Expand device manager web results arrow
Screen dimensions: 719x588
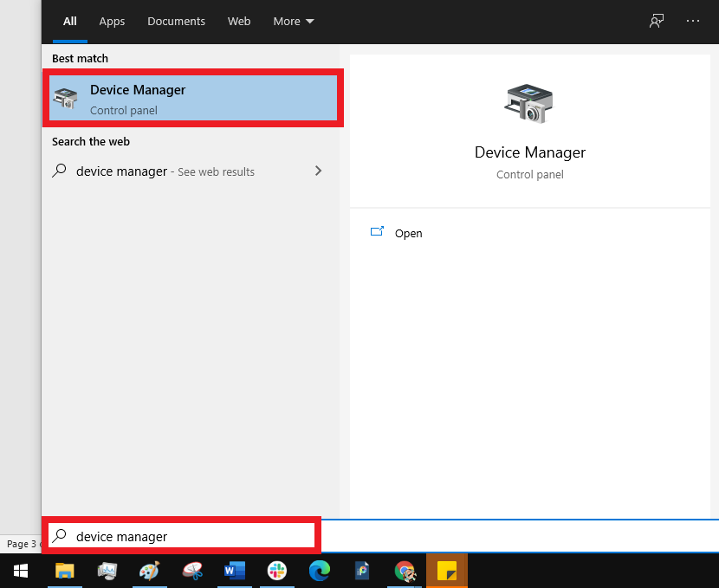point(318,171)
